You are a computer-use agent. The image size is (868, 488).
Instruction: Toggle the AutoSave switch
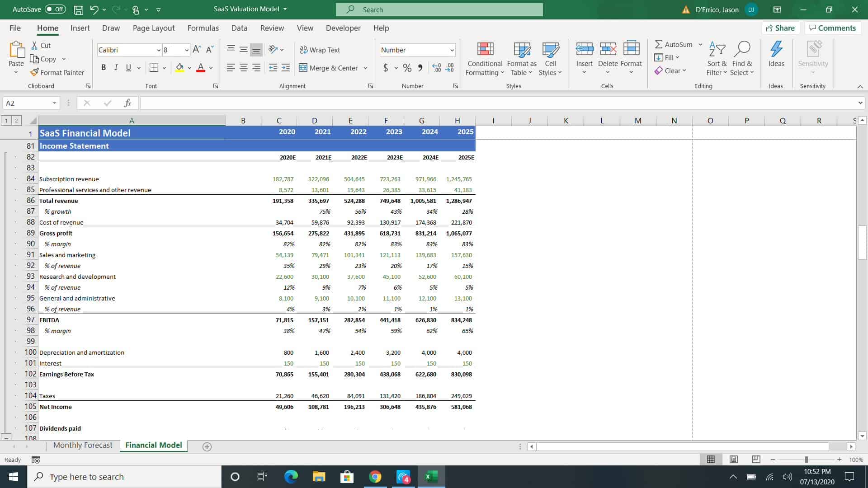tap(55, 9)
